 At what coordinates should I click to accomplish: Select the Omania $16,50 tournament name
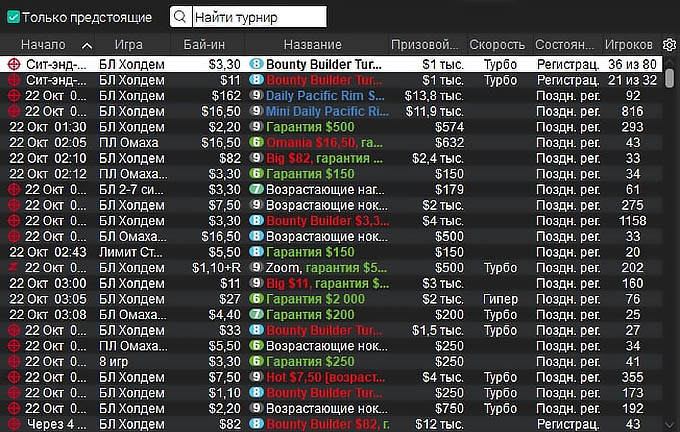click(324, 143)
